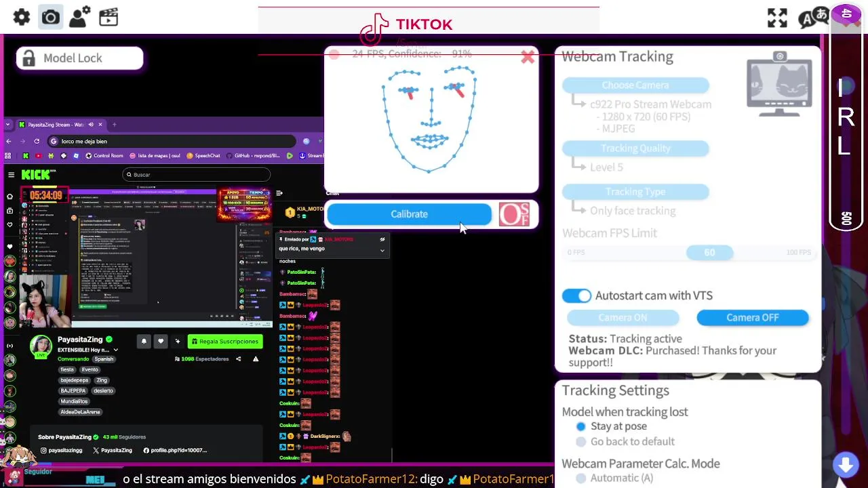
Task: Click the follow heart button
Action: coord(161,342)
